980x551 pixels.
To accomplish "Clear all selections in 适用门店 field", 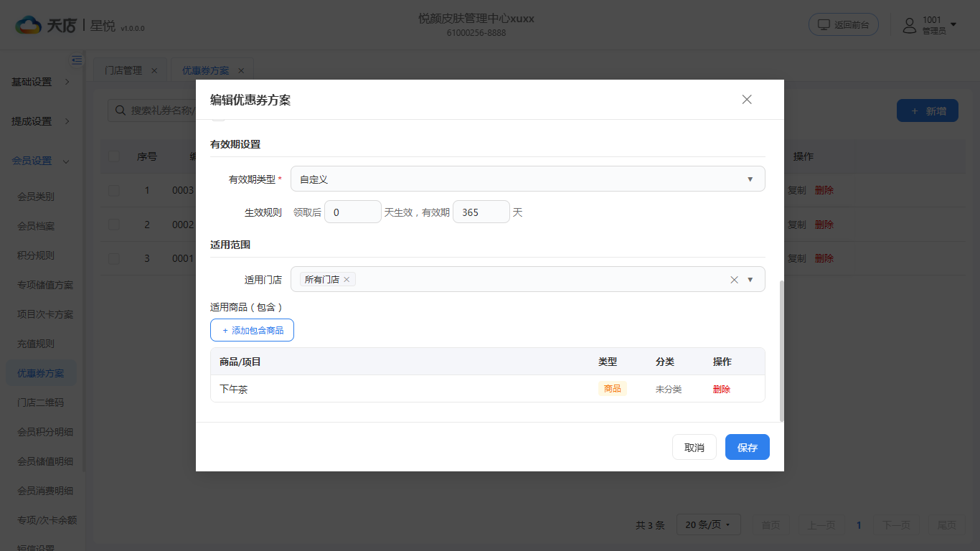I will [734, 280].
